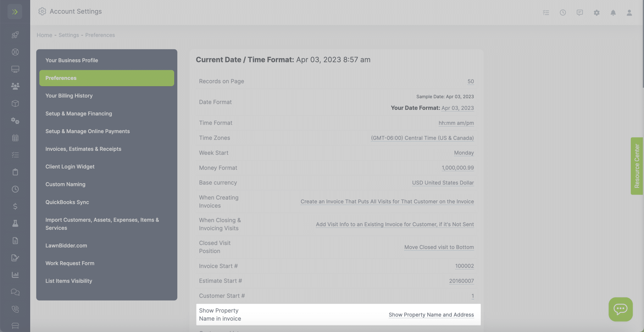This screenshot has width=644, height=332.
Task: Open the items package-box icon in sidebar
Action: 15,103
